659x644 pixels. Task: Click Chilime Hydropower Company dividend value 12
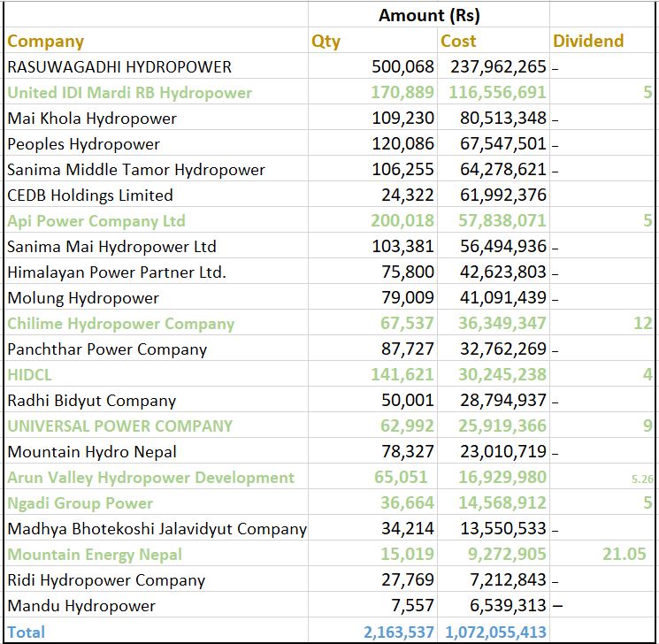pyautogui.click(x=642, y=324)
